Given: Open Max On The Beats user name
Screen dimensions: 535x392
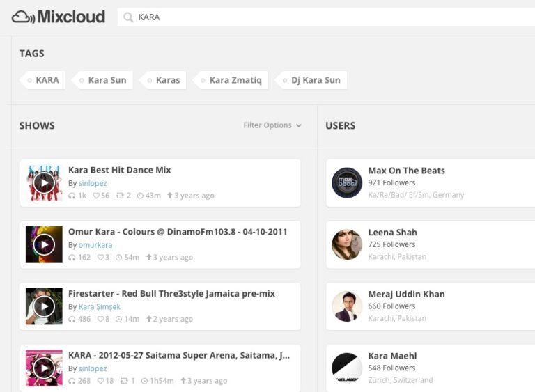Looking at the screenshot, I should point(406,171).
